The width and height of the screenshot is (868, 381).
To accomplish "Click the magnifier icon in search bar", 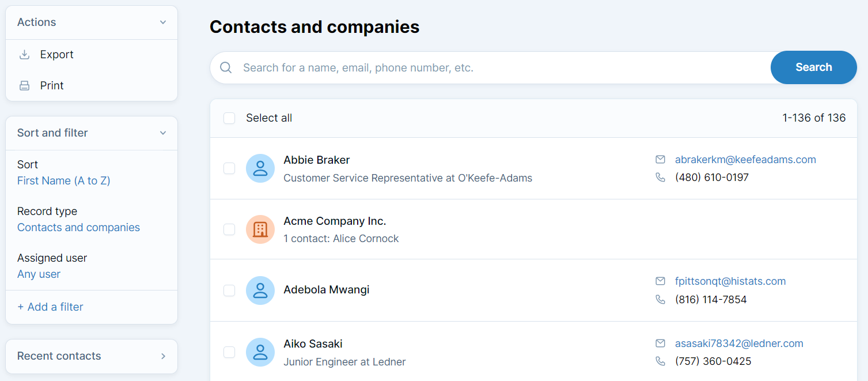I will 226,68.
